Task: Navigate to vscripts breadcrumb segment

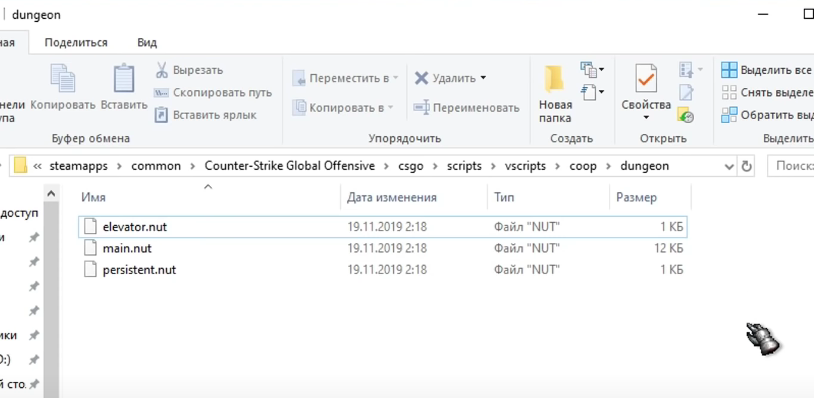Action: [x=525, y=166]
